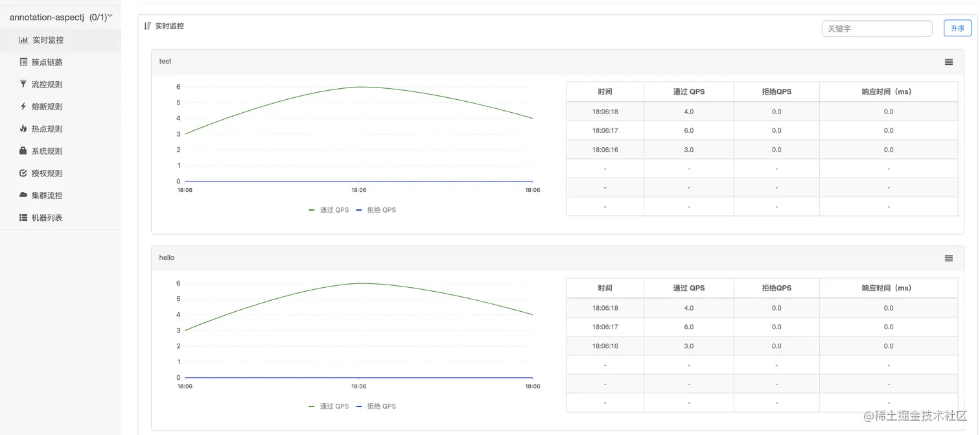Click the 升序 sort button

pos(957,29)
